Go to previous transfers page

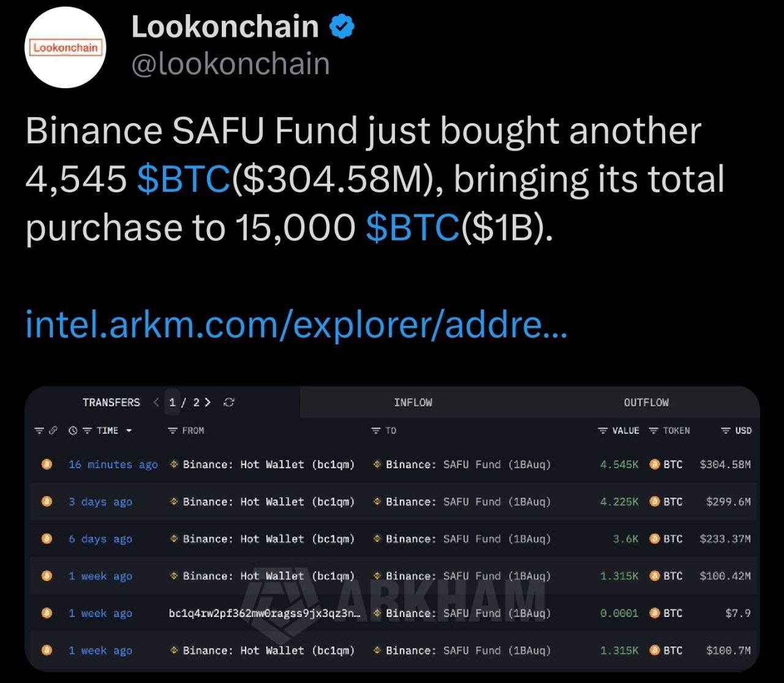coord(156,402)
